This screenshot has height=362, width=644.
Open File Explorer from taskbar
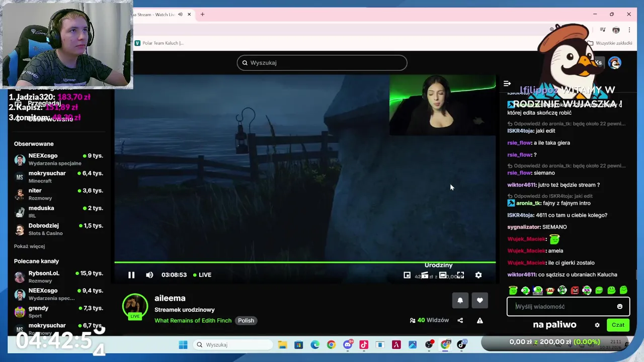pyautogui.click(x=282, y=345)
